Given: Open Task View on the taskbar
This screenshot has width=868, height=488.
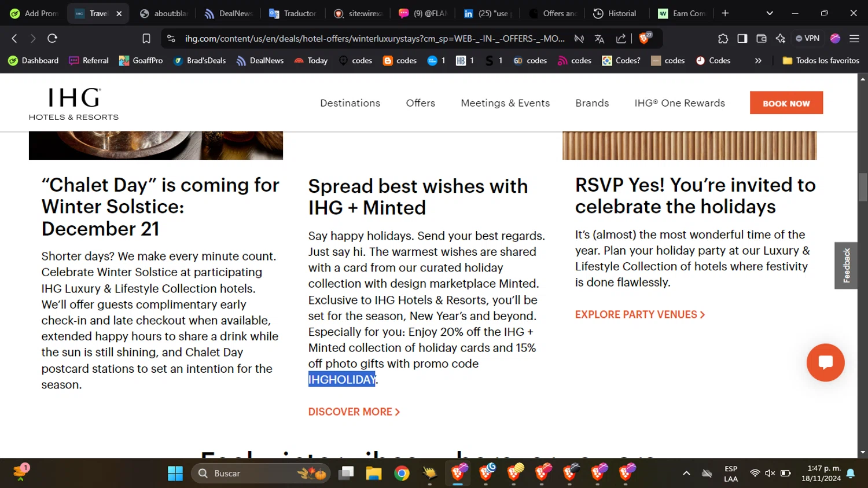Looking at the screenshot, I should tap(346, 473).
